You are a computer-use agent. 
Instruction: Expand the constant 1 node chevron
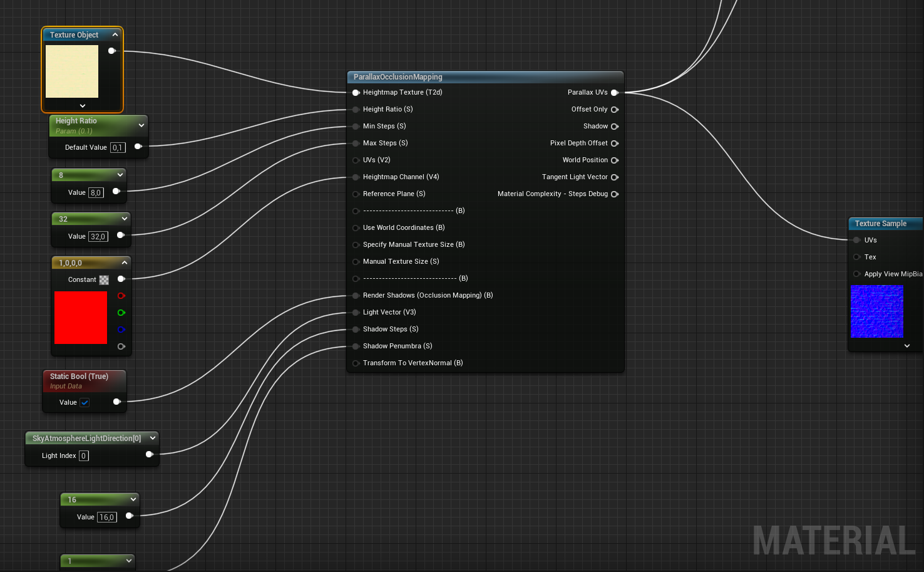(129, 561)
